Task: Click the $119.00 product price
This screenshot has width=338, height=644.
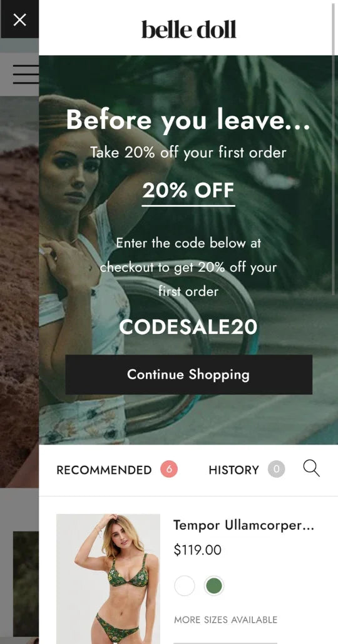Action: click(197, 550)
